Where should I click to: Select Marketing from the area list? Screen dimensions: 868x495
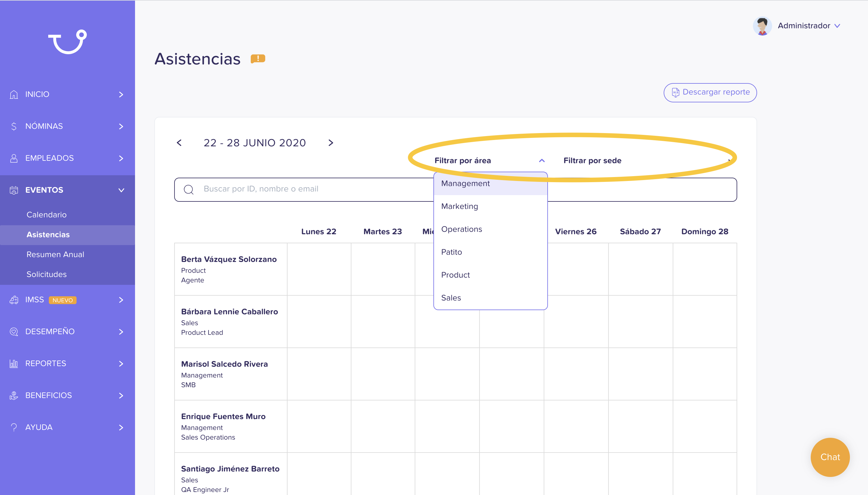click(x=459, y=206)
